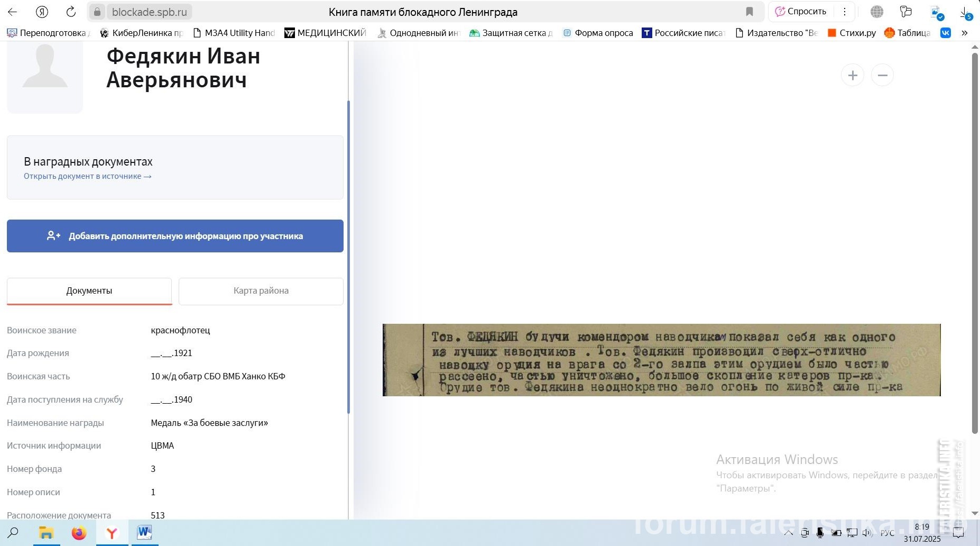
Task: Go back with browser back arrow
Action: pos(12,12)
